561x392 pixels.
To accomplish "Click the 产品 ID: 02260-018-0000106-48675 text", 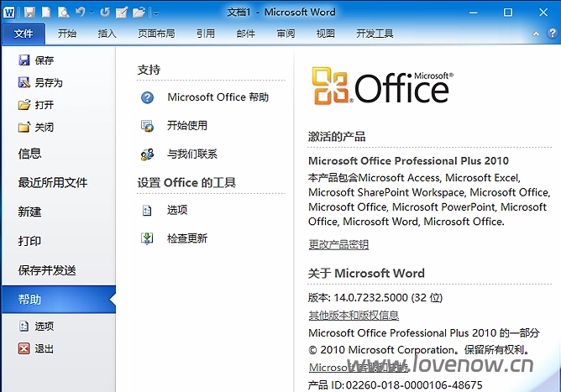I will click(x=395, y=384).
